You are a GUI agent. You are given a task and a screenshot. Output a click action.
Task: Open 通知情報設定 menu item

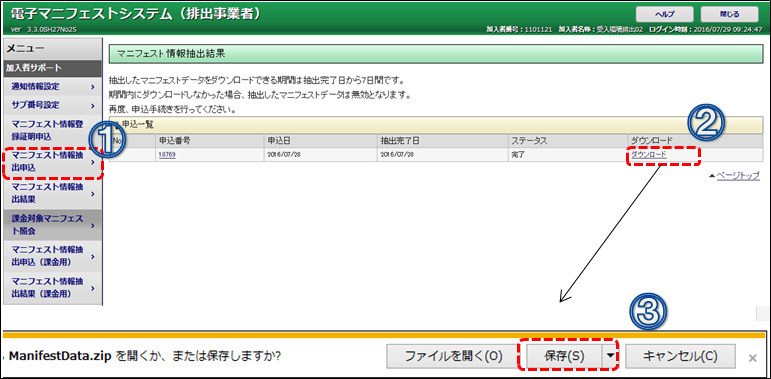tap(52, 87)
